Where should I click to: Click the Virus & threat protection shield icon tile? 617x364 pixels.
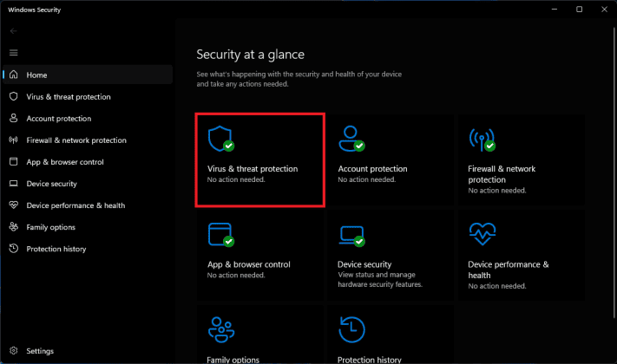[x=220, y=139]
